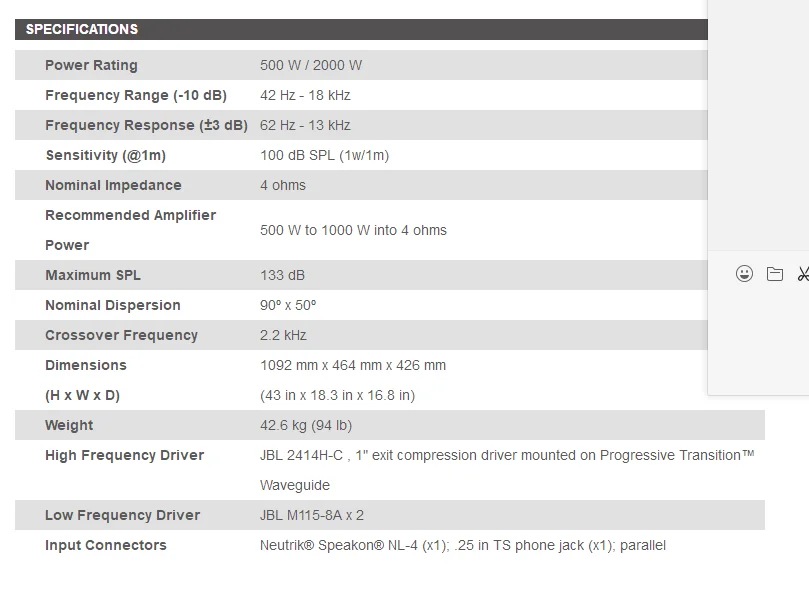This screenshot has width=809, height=591.
Task: Click the SPECIFICATIONS header bar
Action: pyautogui.click(x=360, y=29)
